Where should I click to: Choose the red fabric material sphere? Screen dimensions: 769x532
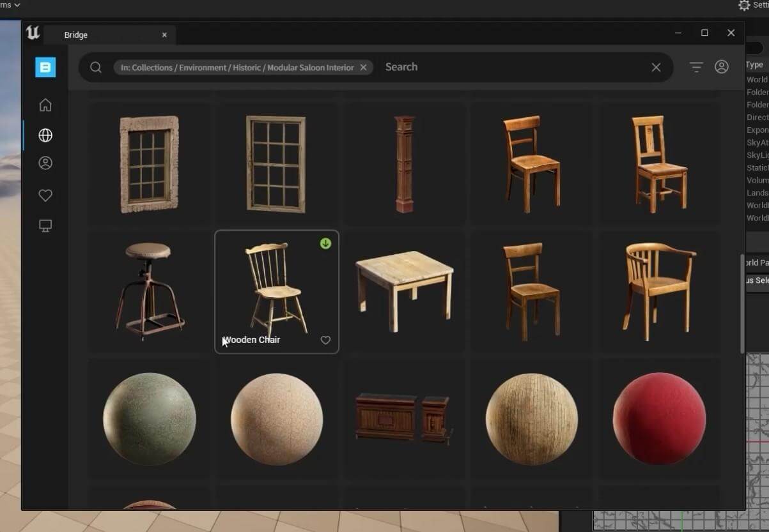659,418
